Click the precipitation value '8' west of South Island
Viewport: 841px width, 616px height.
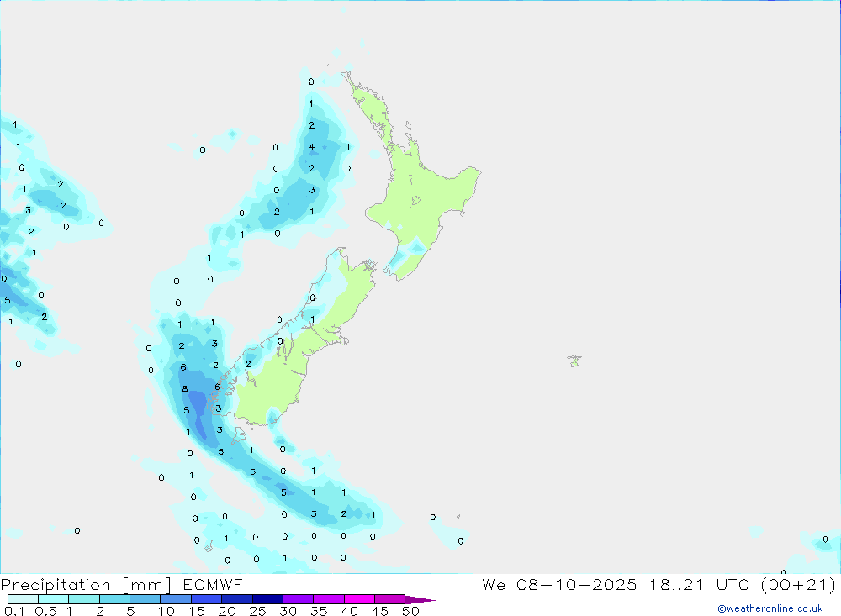coord(185,389)
